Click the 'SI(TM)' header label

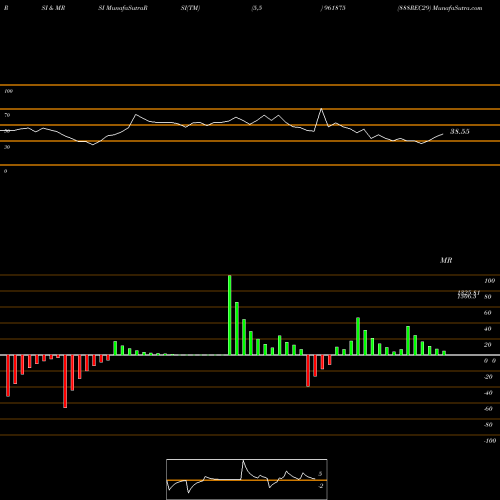[190, 8]
